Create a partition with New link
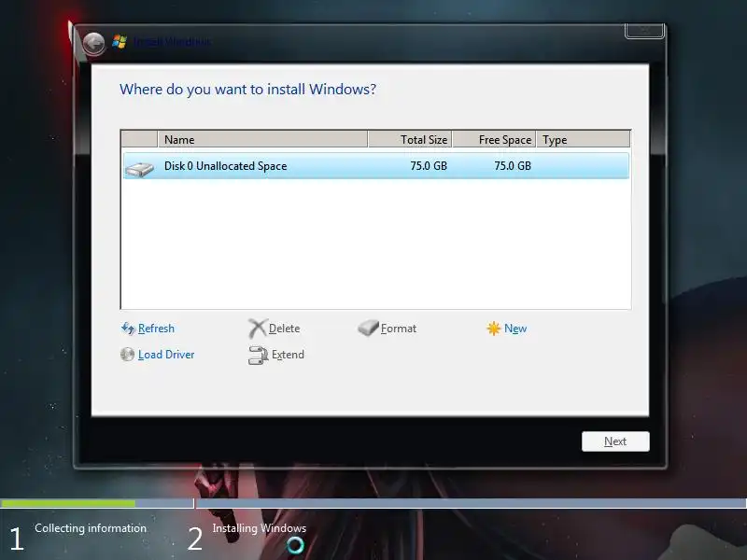 click(515, 329)
